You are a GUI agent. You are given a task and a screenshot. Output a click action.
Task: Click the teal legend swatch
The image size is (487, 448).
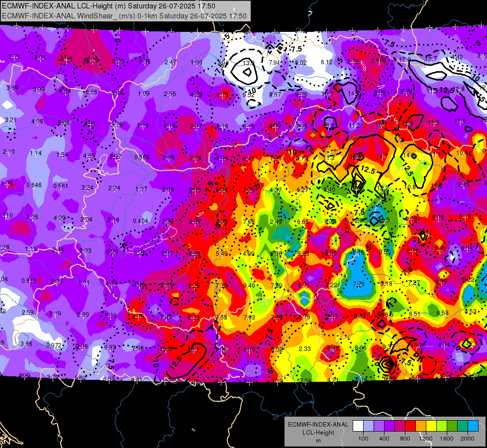pyautogui.click(x=463, y=426)
